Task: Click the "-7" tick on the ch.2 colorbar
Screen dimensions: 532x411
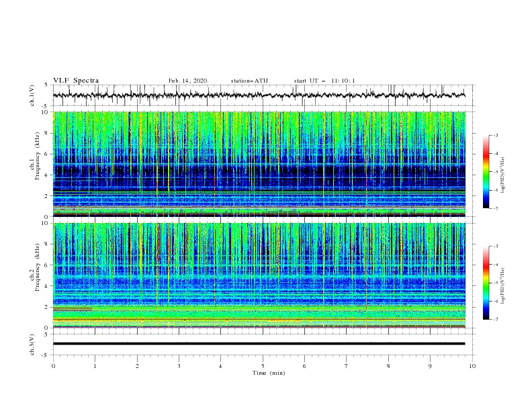Action: coord(496,320)
